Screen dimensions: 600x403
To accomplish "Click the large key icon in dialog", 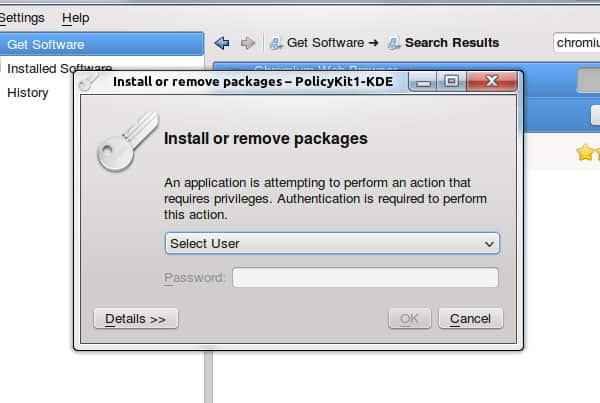I will 127,141.
